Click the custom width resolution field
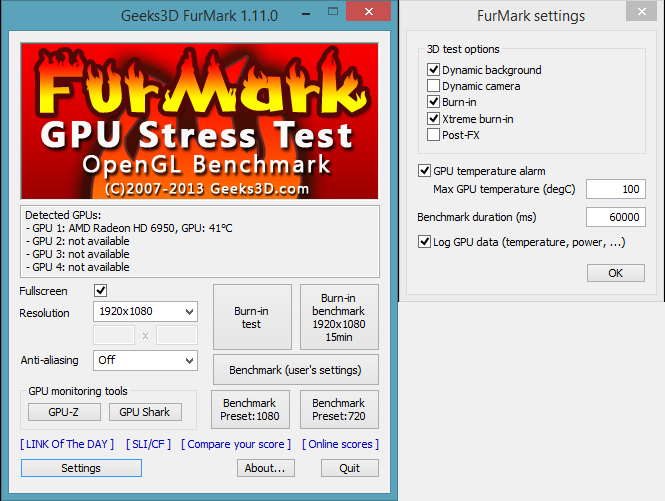 pyautogui.click(x=114, y=336)
